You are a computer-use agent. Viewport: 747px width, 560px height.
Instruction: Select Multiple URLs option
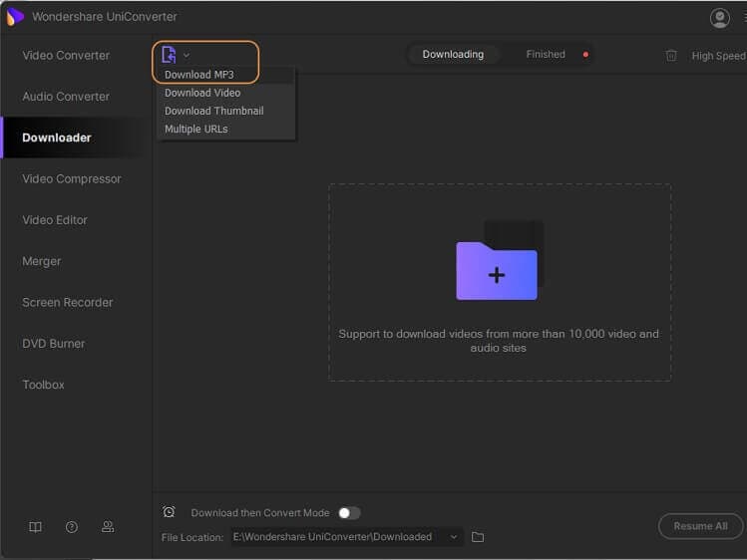click(x=196, y=129)
